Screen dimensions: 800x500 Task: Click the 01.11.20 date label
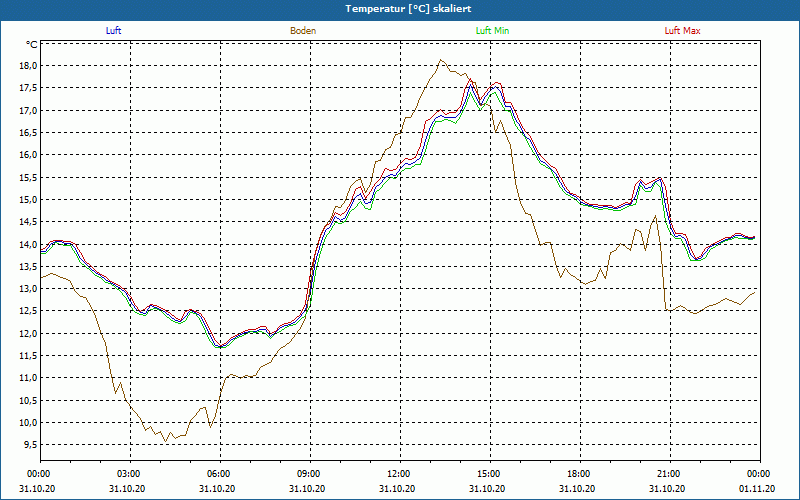[757, 489]
